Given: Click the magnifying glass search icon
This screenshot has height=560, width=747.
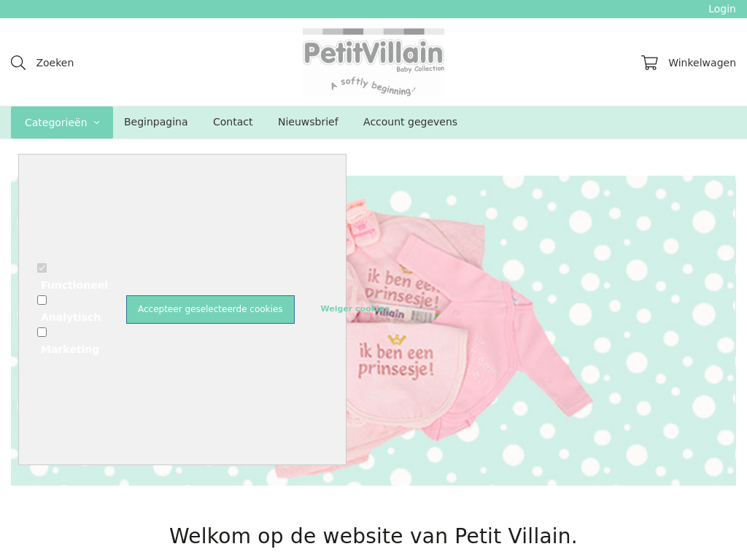Looking at the screenshot, I should (18, 63).
